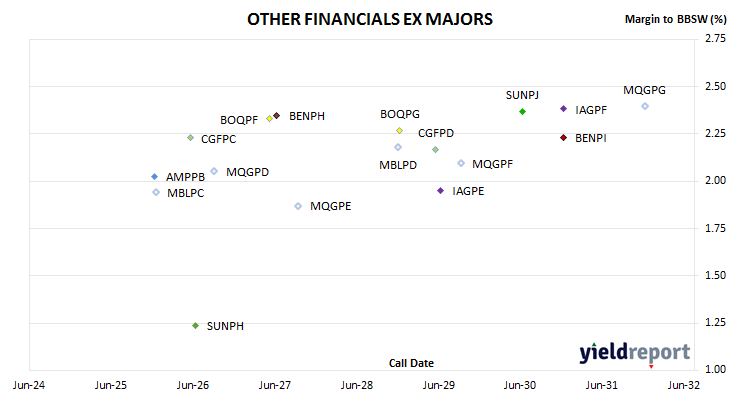This screenshot has height=399, width=730.
Task: Select the Margin to BBSW axis title
Action: click(x=676, y=19)
